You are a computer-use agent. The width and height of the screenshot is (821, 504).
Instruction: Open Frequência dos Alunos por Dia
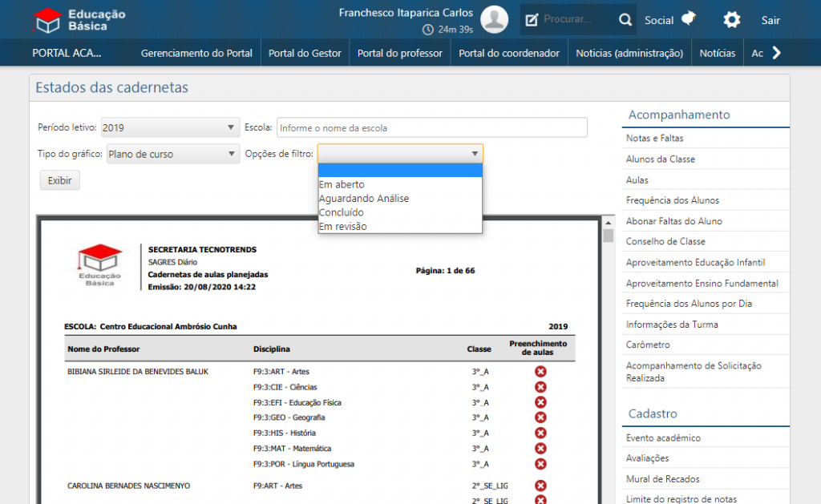pyautogui.click(x=689, y=304)
